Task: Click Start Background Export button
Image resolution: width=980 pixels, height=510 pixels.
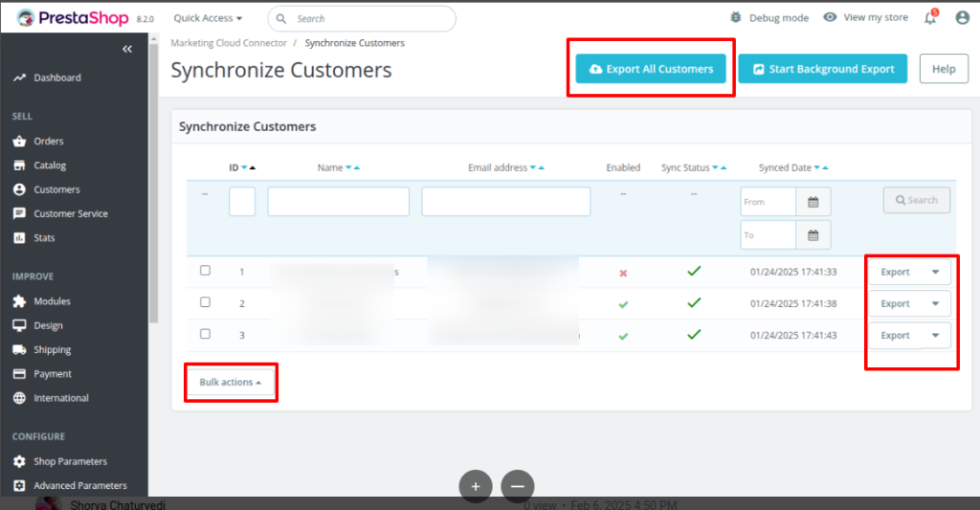Action: [x=822, y=69]
